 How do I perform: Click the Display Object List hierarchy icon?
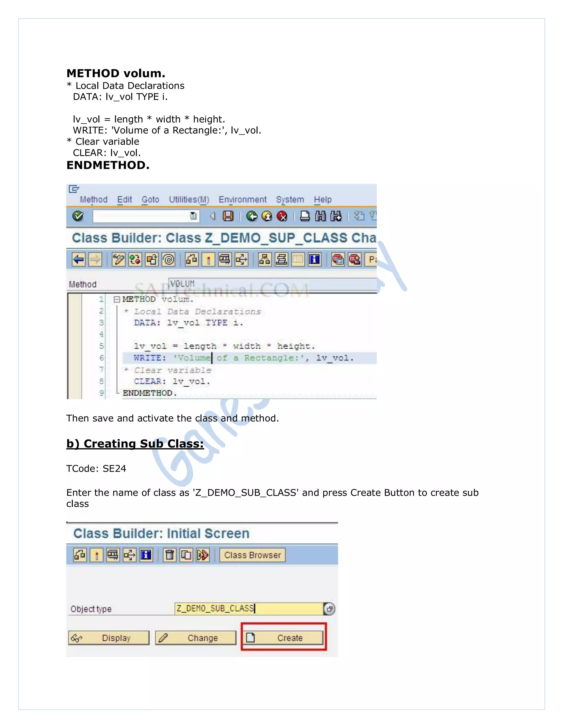click(265, 259)
